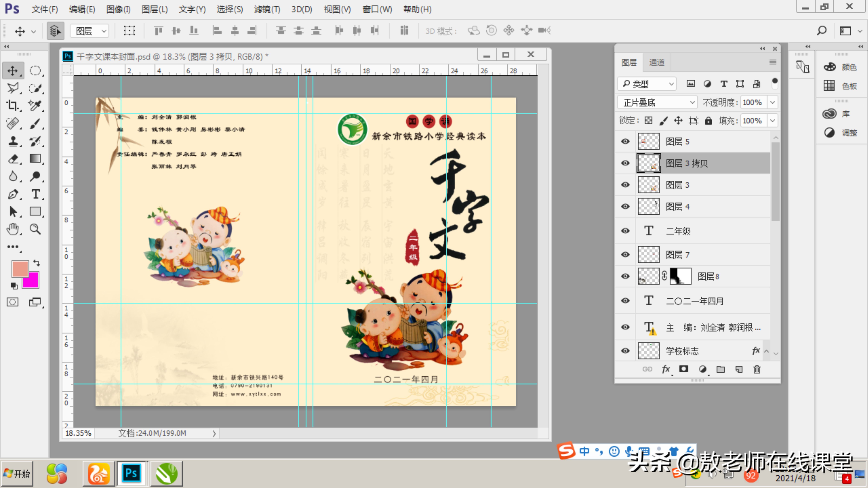
Task: Select the Gradient tool
Action: click(35, 159)
